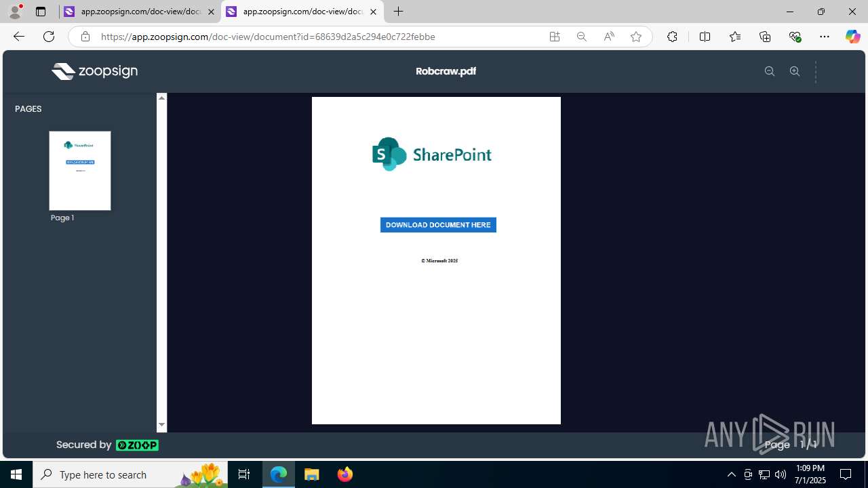Image resolution: width=868 pixels, height=488 pixels.
Task: Click the SharePoint logo in document
Action: [x=432, y=155]
